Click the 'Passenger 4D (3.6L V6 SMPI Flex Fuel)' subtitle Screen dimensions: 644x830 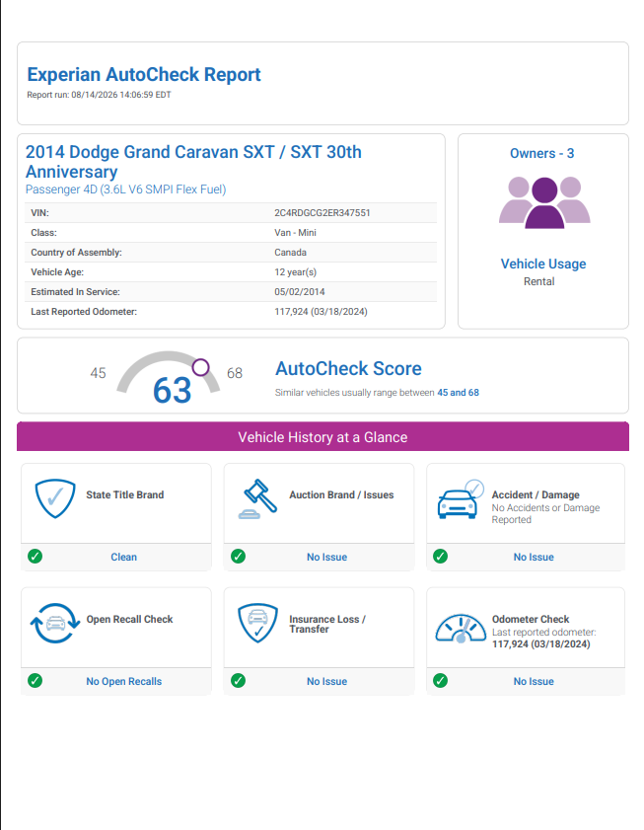click(x=126, y=189)
